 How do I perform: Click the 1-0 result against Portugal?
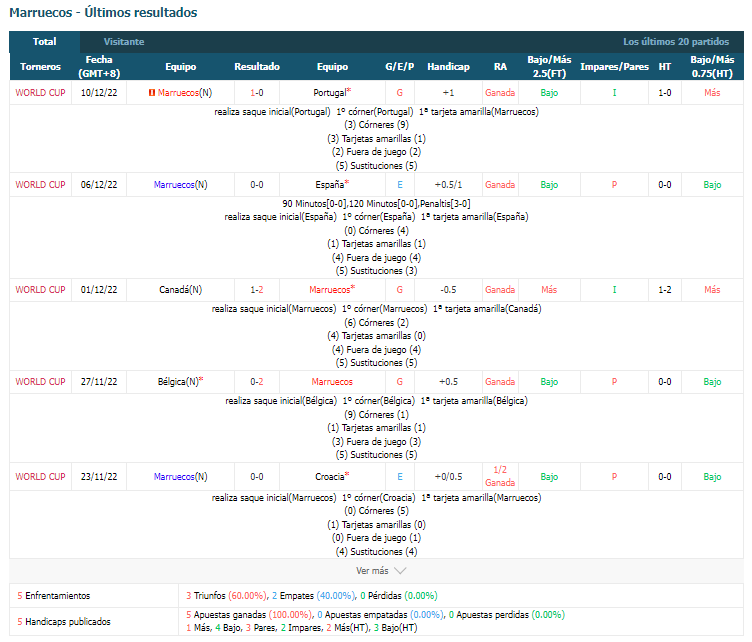(x=257, y=93)
